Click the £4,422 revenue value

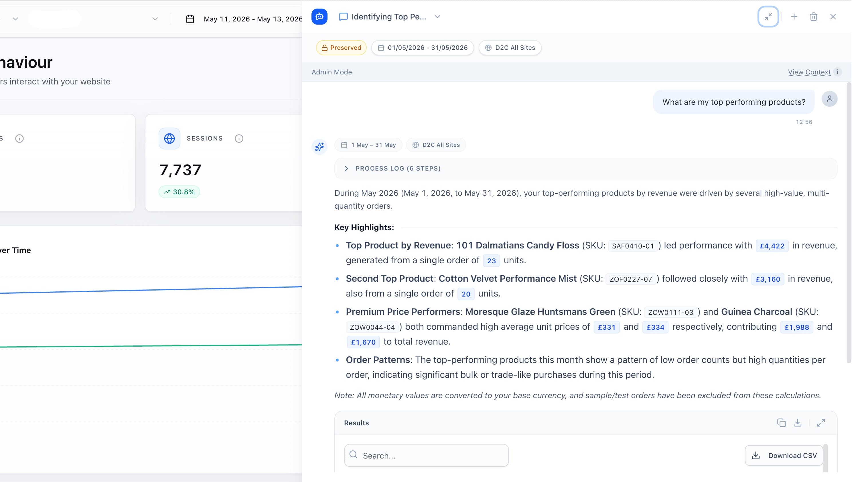coord(772,246)
